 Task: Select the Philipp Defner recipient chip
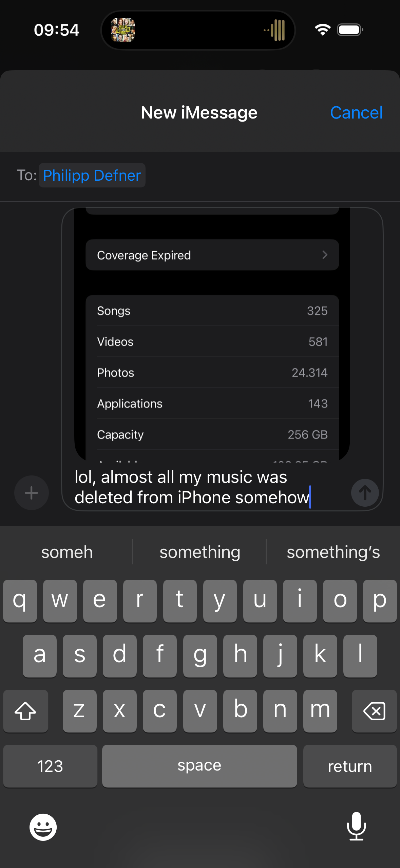(x=92, y=175)
